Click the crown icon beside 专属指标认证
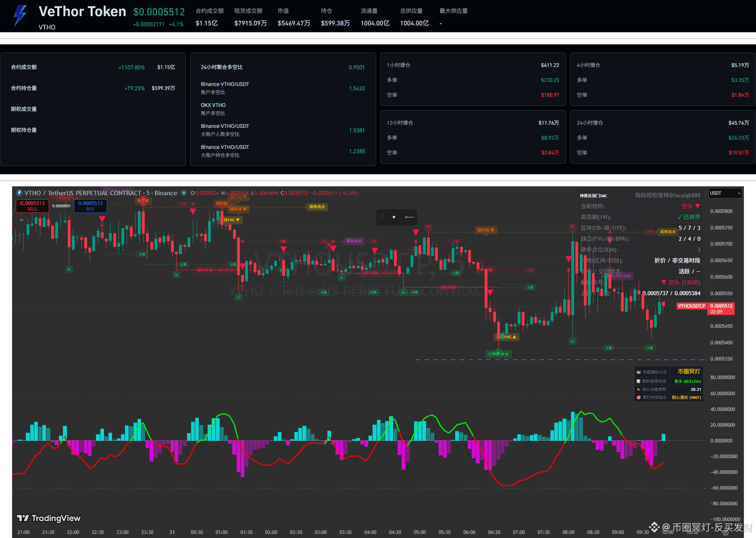 [638, 372]
